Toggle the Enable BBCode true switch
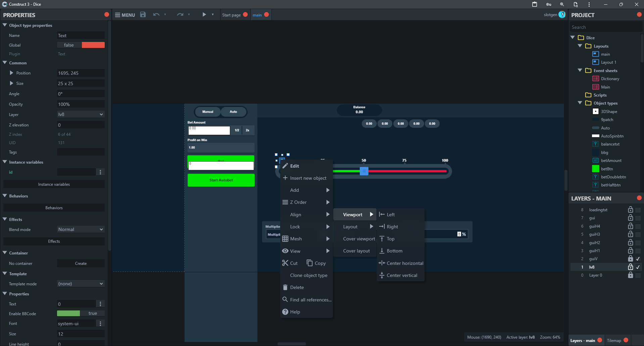Screen dimensions: 644x346 81,313
